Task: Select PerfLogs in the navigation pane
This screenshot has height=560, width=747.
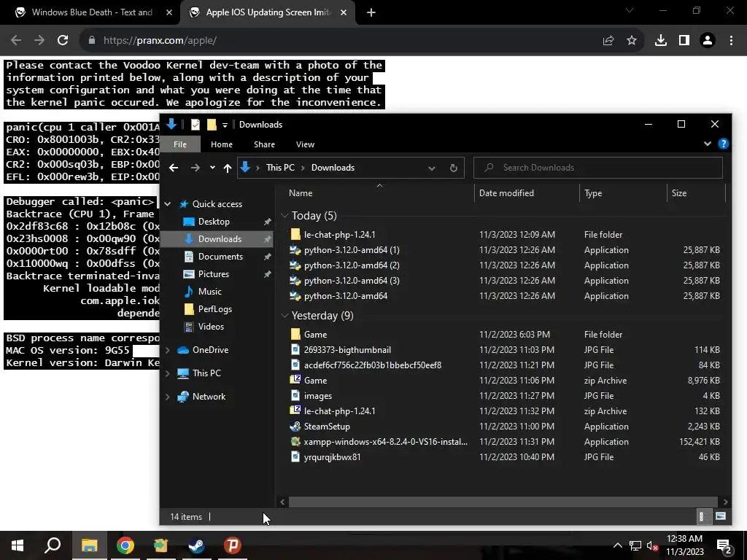Action: pos(215,309)
